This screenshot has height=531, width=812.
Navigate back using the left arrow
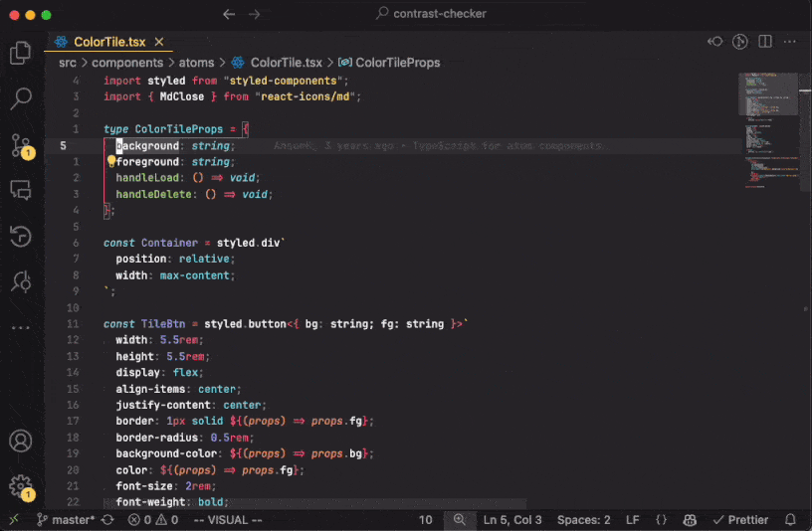[229, 15]
